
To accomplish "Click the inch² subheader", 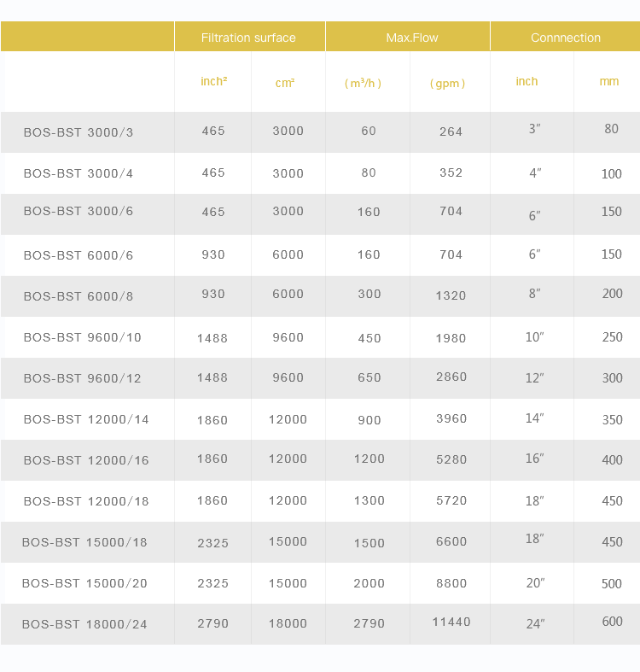I will pos(213,82).
